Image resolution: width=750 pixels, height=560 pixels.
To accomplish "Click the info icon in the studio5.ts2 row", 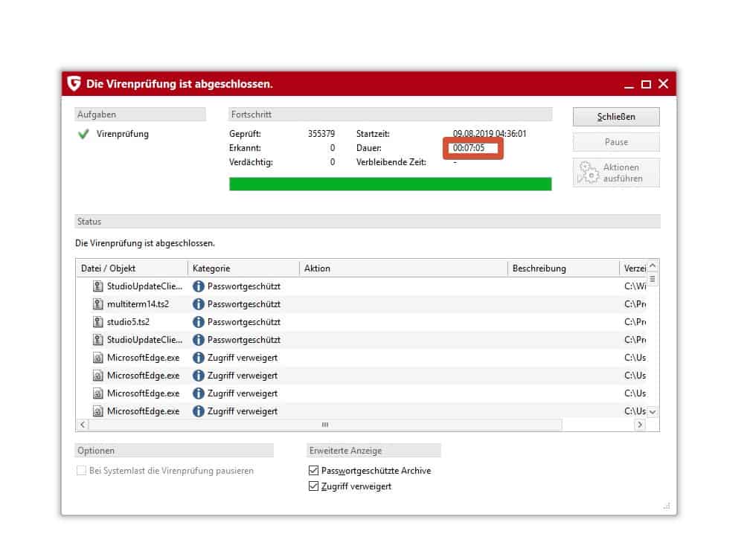I will (199, 322).
